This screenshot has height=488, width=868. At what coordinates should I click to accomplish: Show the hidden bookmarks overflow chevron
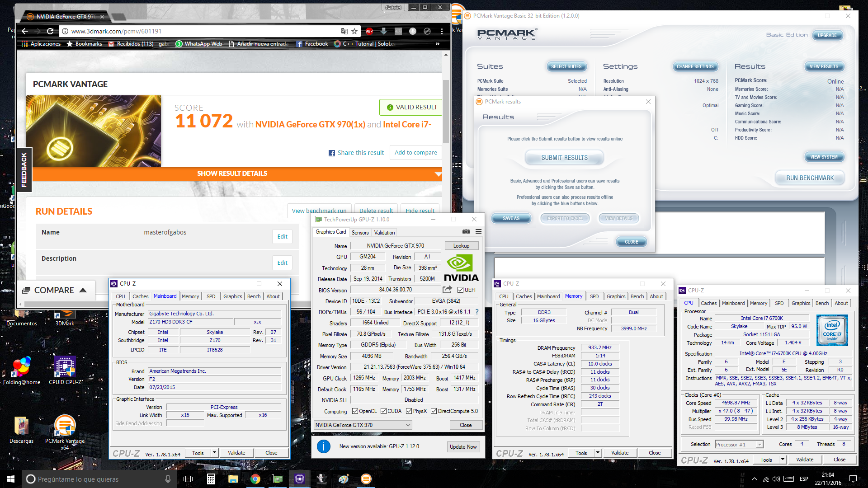437,44
